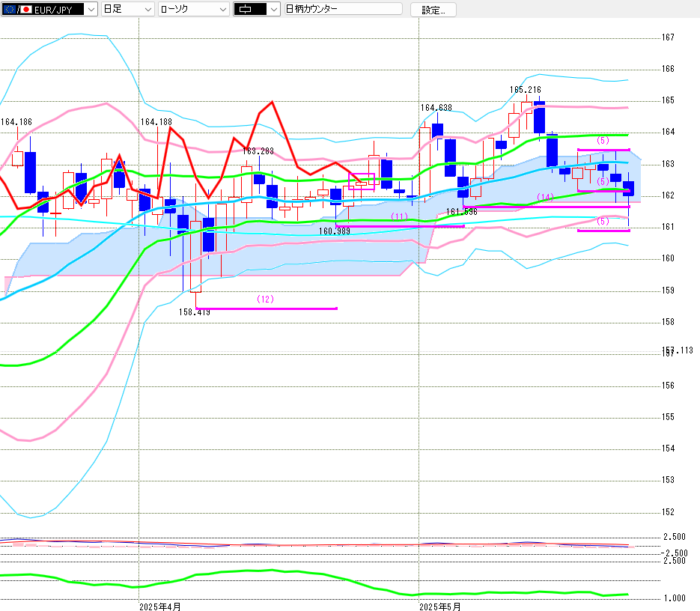Click the 153 price axis label
Image resolution: width=700 pixels, height=611 pixels.
668,480
